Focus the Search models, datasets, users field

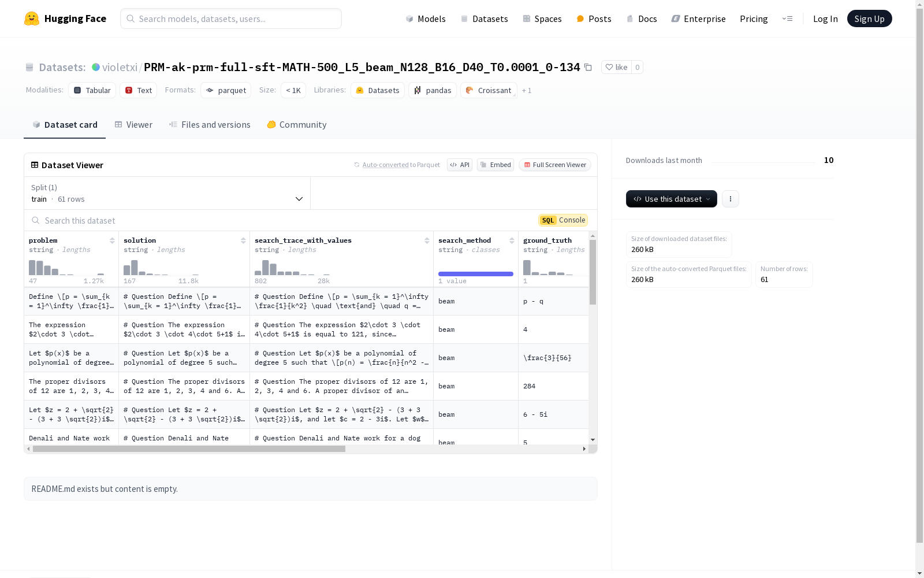click(231, 18)
